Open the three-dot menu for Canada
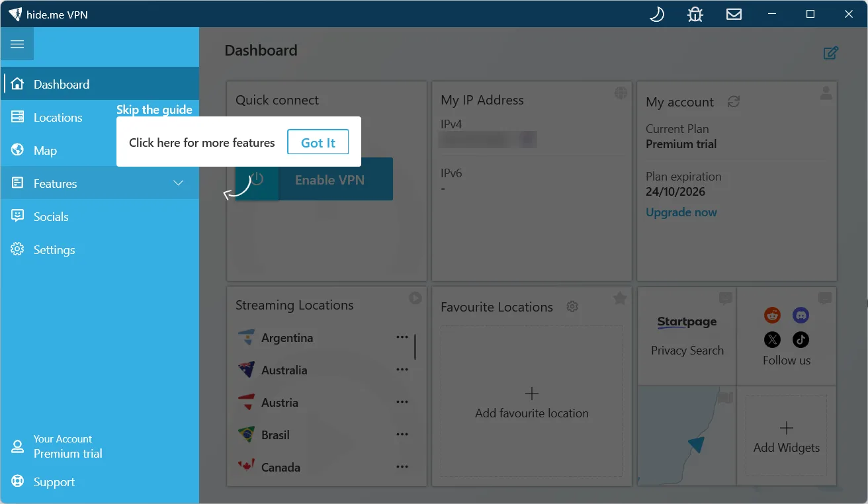Screen dimensions: 868x504 coord(402,467)
